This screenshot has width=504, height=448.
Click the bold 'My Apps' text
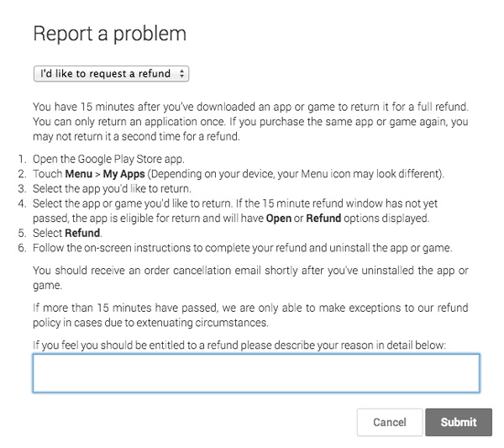[124, 174]
